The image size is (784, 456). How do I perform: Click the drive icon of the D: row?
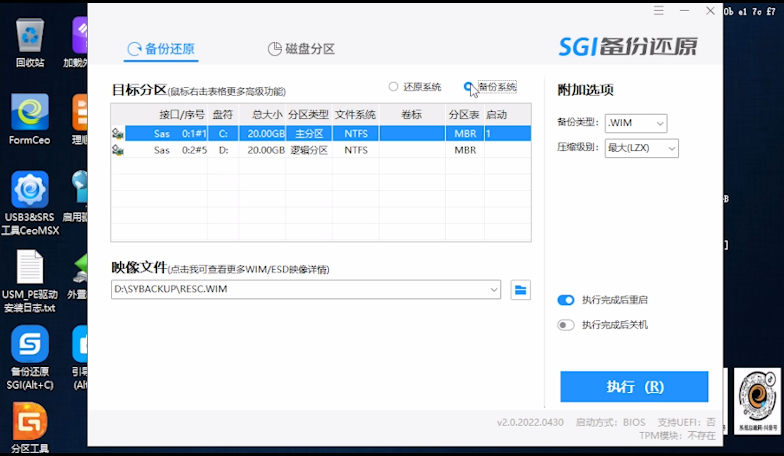(x=118, y=150)
